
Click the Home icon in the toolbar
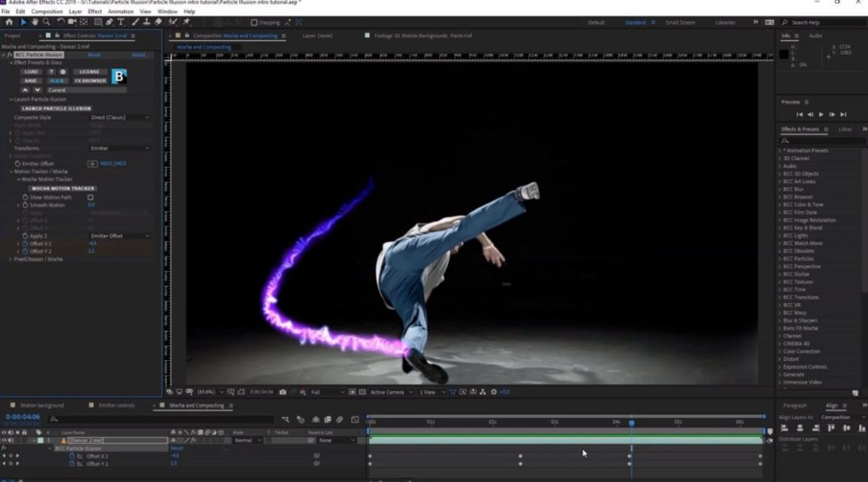click(x=9, y=22)
